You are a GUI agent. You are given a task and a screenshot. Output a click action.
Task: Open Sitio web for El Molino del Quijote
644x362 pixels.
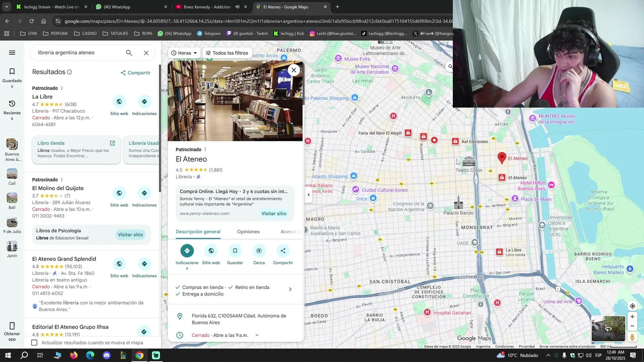pos(119,193)
